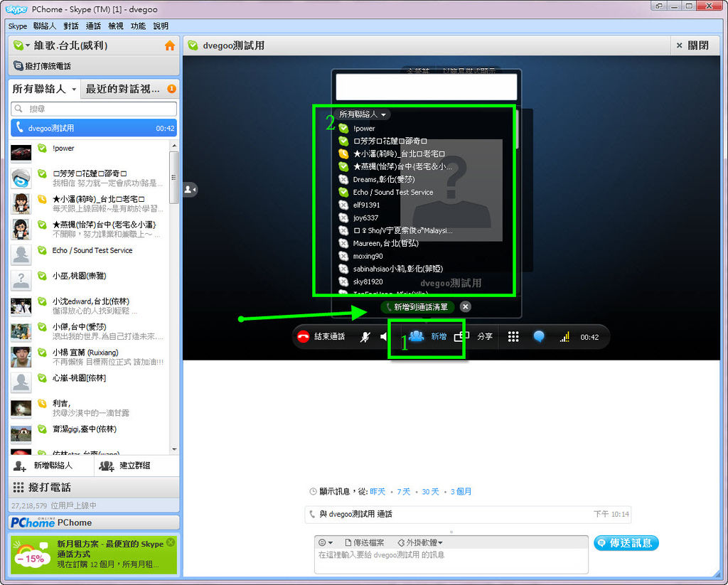Screen dimensions: 728x585
Task: Open the status dropdown next to profile name
Action: point(28,45)
